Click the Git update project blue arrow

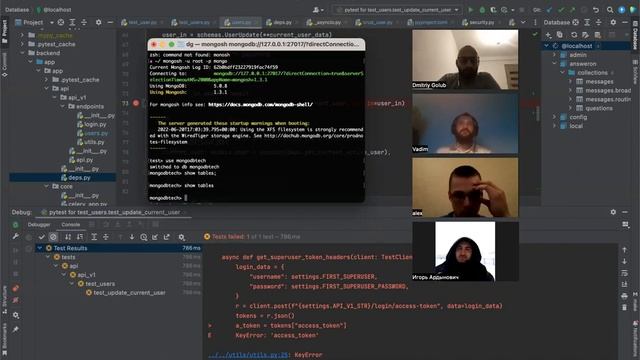[549, 9]
